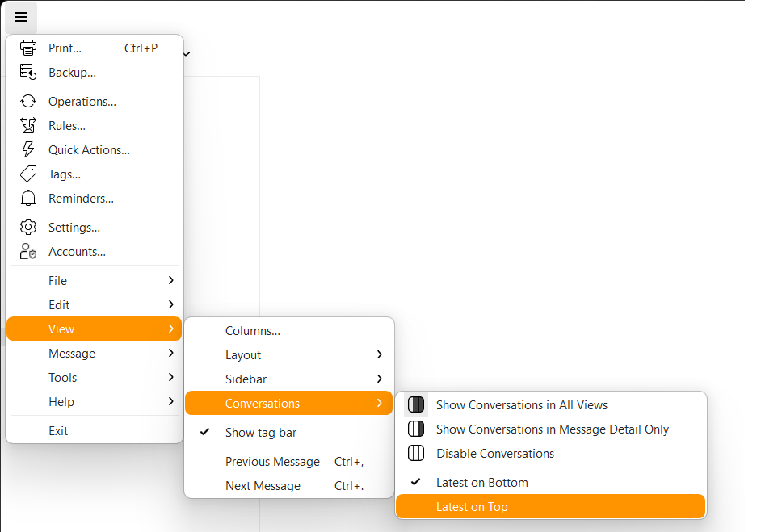This screenshot has height=532, width=761.
Task: Open Columns from the View submenu
Action: coord(289,331)
